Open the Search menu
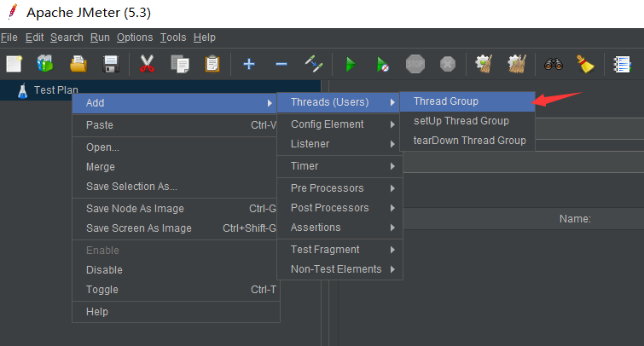Viewport: 644px width, 346px height. pos(67,37)
